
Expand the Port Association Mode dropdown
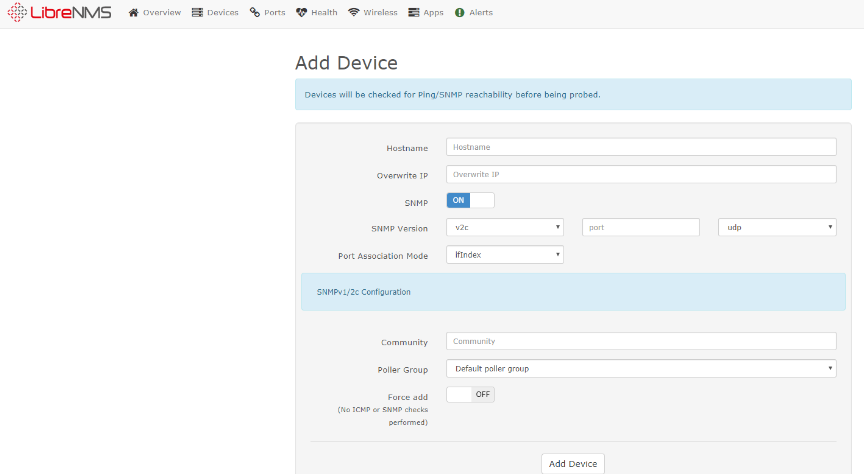(504, 255)
